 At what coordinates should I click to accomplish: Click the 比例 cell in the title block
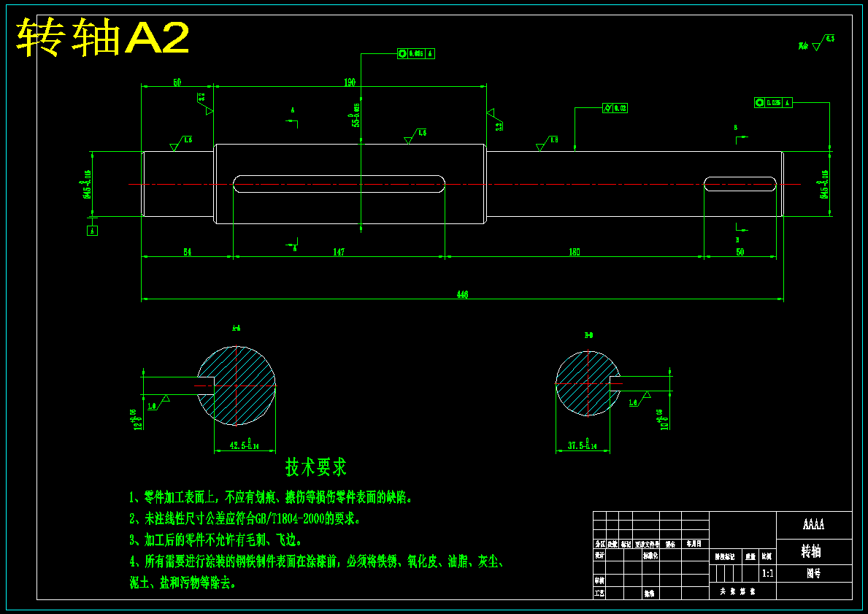click(x=767, y=558)
